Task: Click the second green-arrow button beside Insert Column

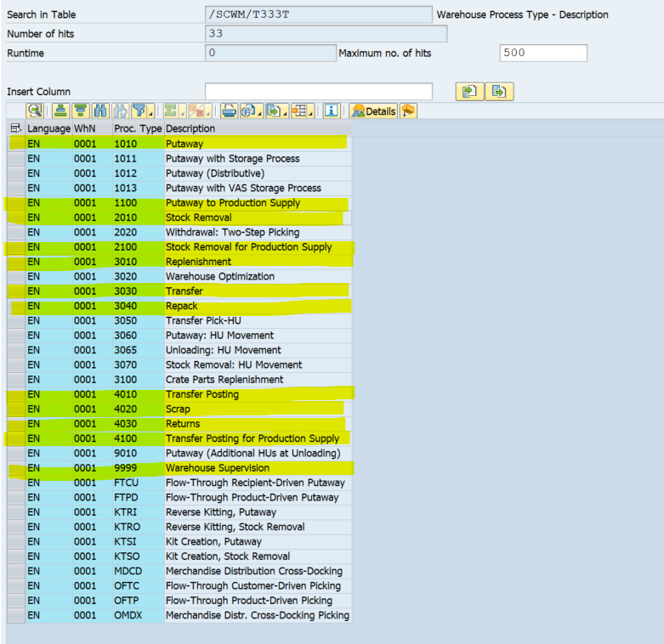Action: [x=499, y=92]
